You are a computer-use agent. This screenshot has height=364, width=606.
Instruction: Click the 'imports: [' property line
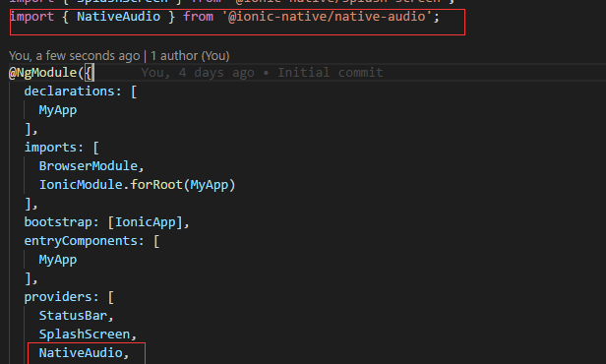pos(61,148)
